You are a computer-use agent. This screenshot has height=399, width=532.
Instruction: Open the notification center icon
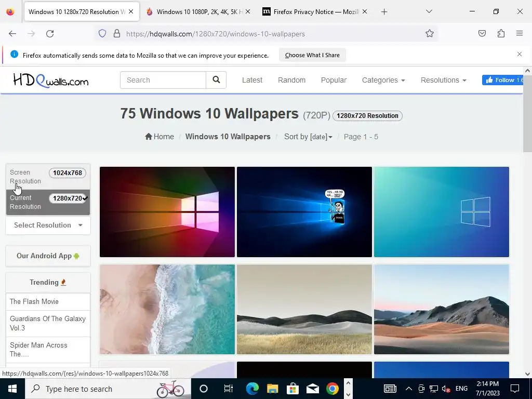point(515,389)
